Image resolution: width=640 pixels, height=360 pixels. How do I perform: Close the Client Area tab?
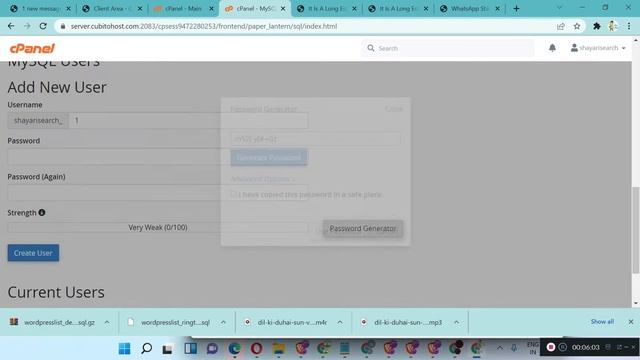pyautogui.click(x=140, y=9)
